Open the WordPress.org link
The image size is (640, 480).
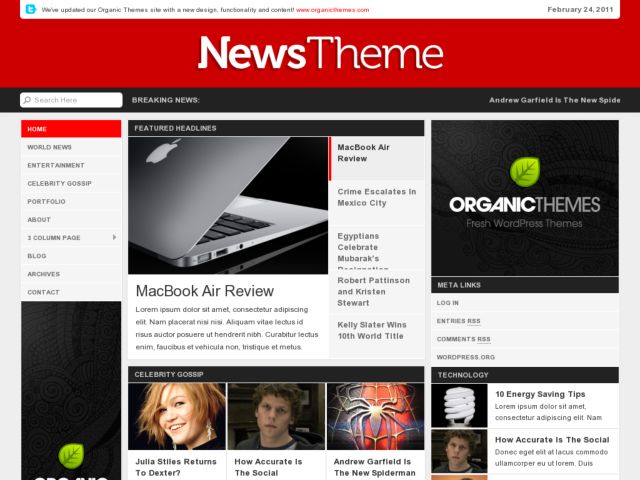[x=465, y=357]
